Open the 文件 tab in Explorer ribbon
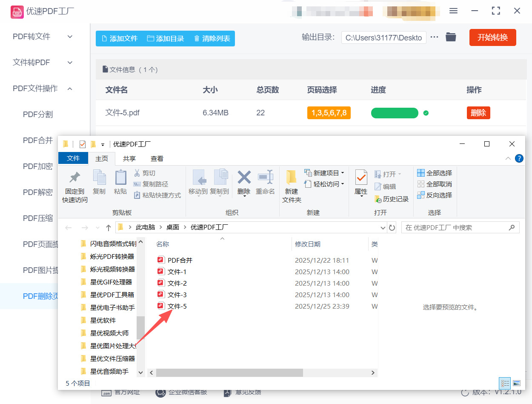 click(x=73, y=158)
